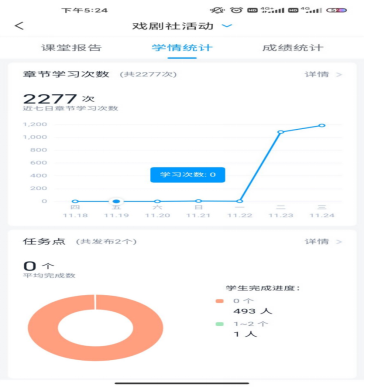Select the 11.22 data point on chart
The image size is (365, 388).
[240, 201]
